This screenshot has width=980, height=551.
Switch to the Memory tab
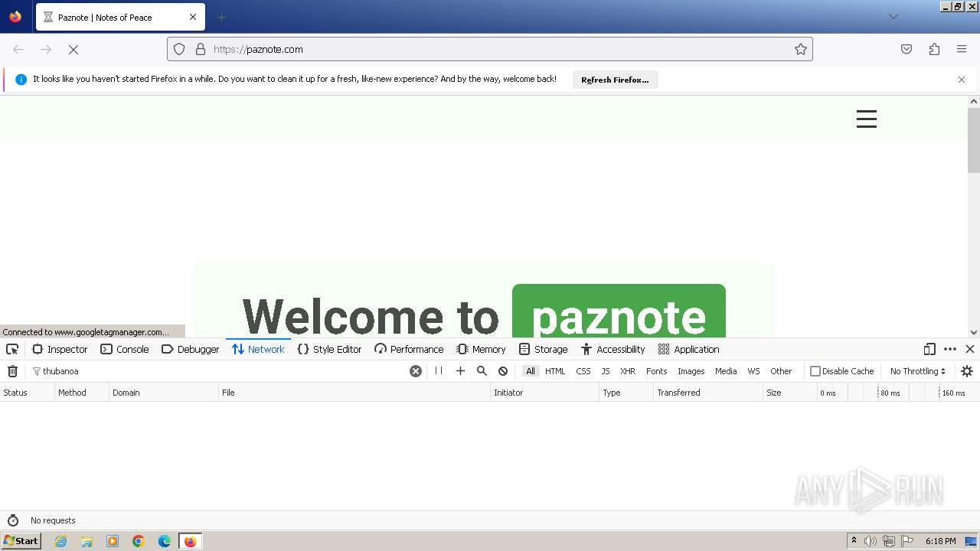click(481, 349)
